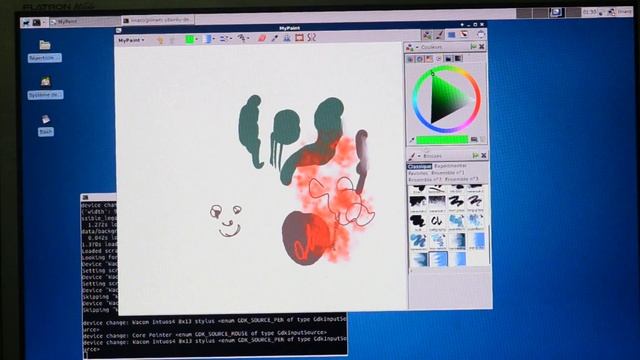The width and height of the screenshot is (640, 360).
Task: Select the red eraser tool
Action: tap(261, 38)
